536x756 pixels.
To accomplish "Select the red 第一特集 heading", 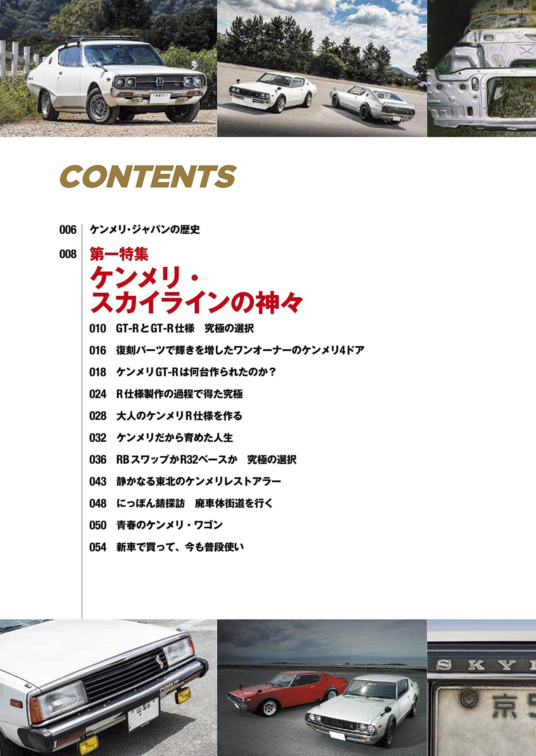I will point(119,254).
